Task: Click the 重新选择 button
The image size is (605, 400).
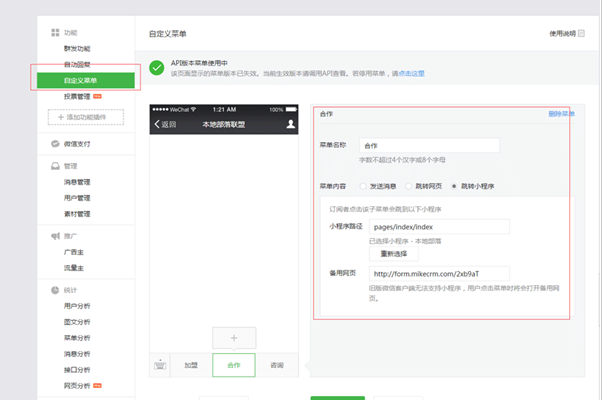Action: tap(394, 254)
